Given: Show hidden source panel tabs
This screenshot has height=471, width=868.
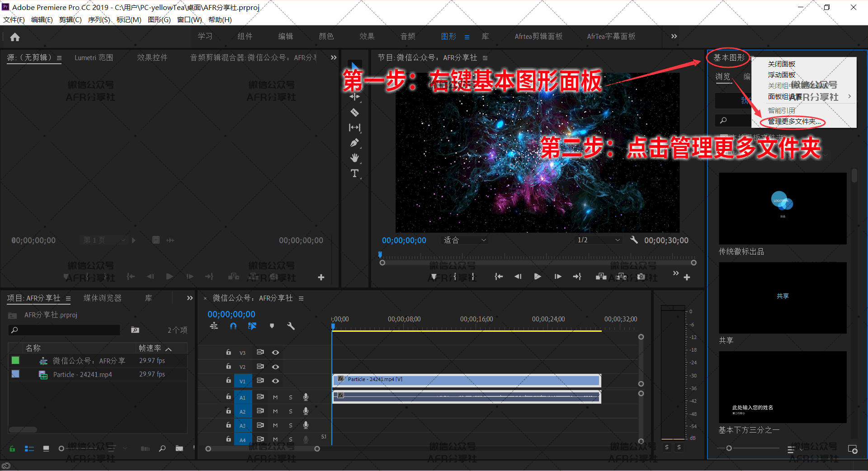Looking at the screenshot, I should 334,57.
